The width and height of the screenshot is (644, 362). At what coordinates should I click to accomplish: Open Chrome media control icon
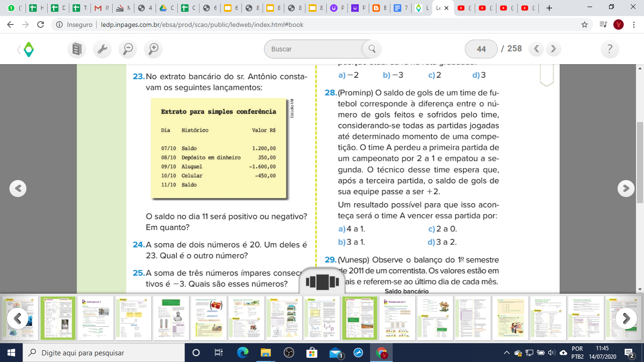[603, 25]
